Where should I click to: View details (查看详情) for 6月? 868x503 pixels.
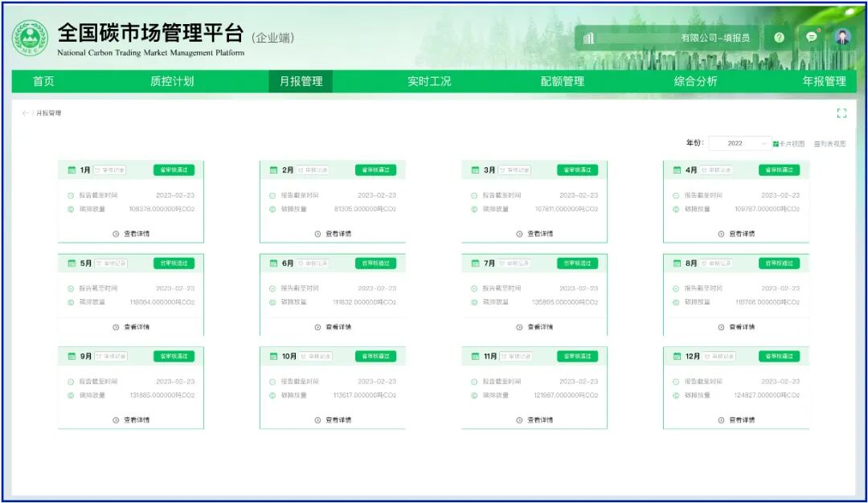click(333, 327)
